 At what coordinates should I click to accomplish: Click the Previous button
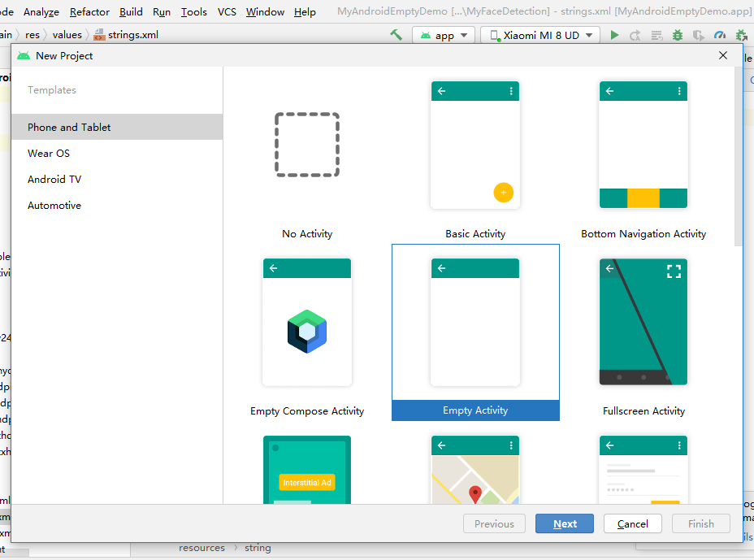[x=494, y=523]
